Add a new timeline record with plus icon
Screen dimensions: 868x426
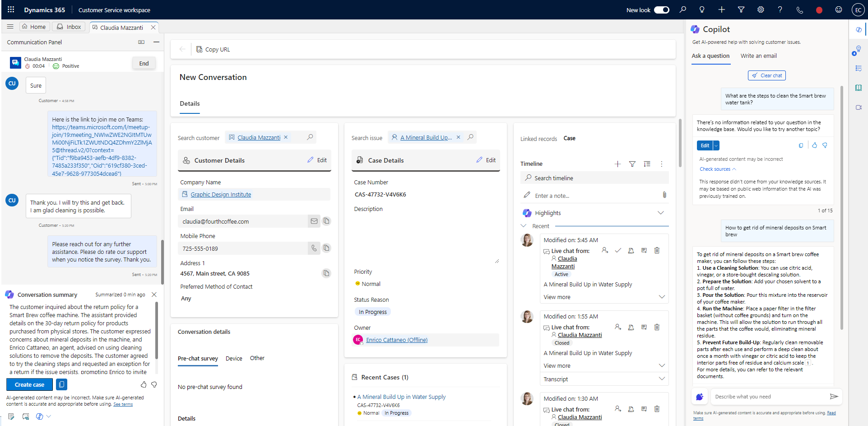pos(617,164)
